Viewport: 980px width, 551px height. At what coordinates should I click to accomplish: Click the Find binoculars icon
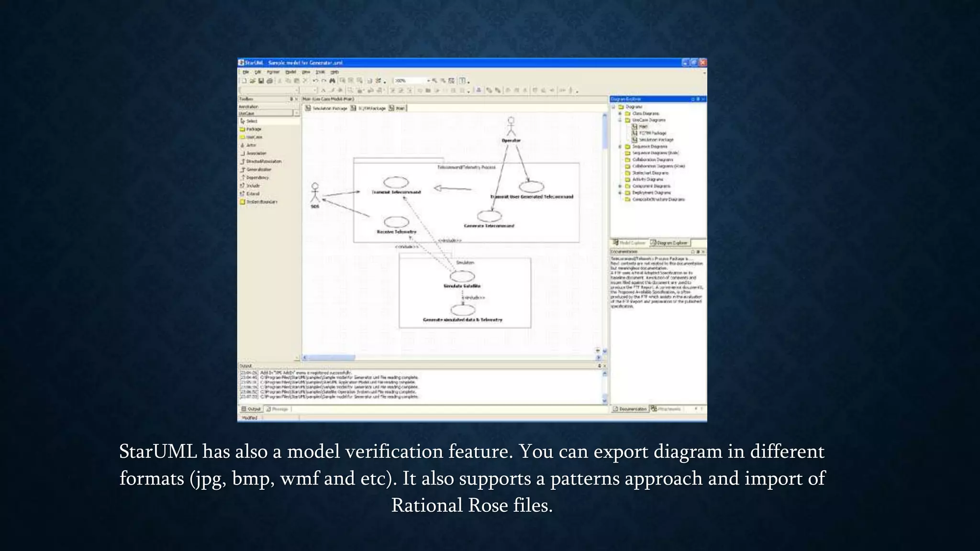click(x=332, y=81)
